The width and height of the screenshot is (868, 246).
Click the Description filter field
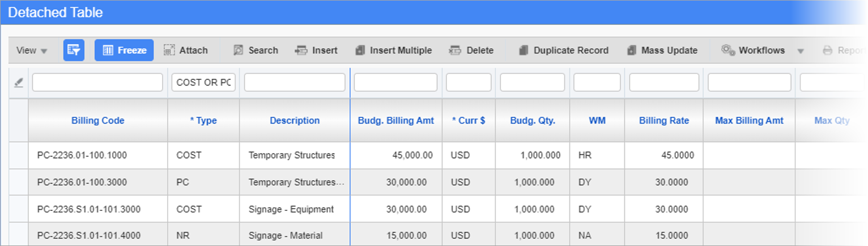(x=295, y=83)
